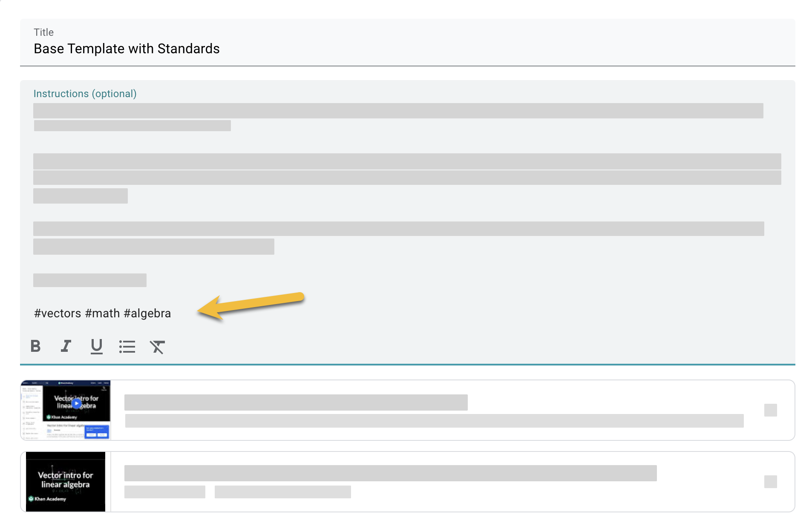Click the #algebra hashtag text

147,313
